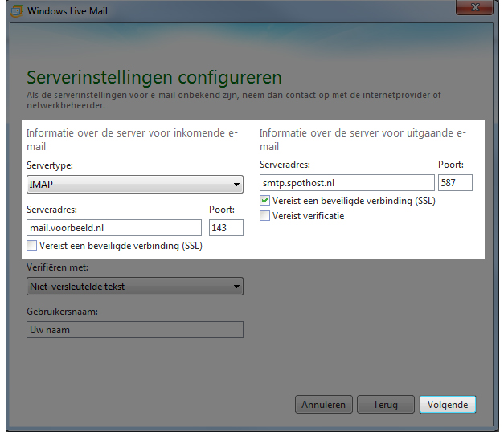Viewport: 504px width, 432px height.
Task: Uncheck SSL for the outgoing mail server
Action: [x=264, y=201]
